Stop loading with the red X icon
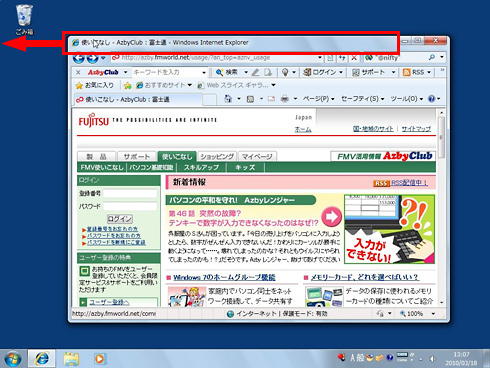The image size is (490, 368). click(354, 58)
